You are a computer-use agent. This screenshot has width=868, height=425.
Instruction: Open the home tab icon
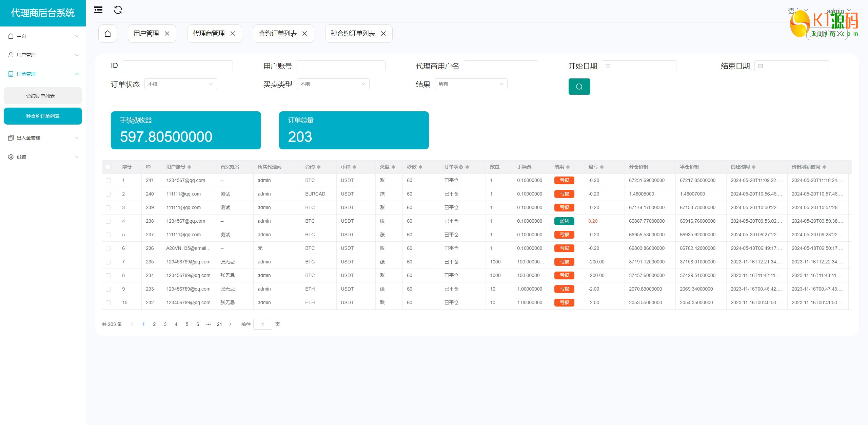107,34
